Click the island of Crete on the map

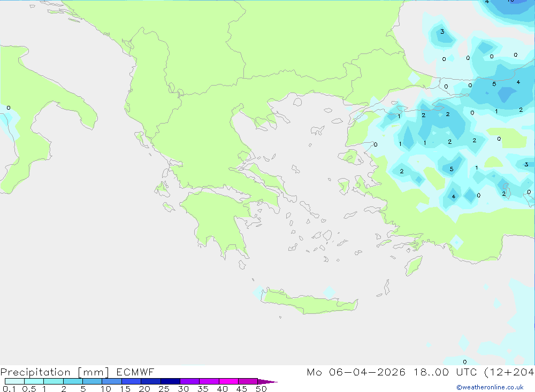coord(309,302)
